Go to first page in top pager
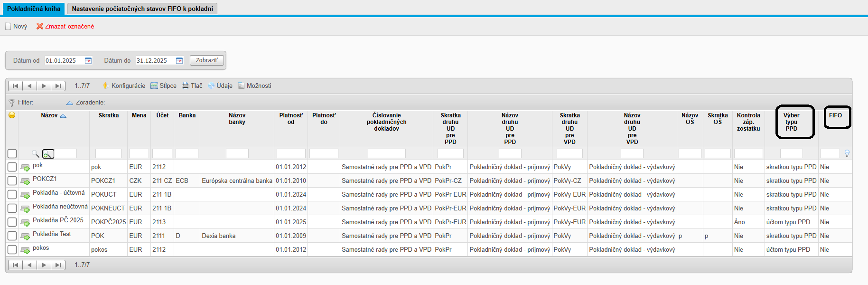 tap(15, 86)
